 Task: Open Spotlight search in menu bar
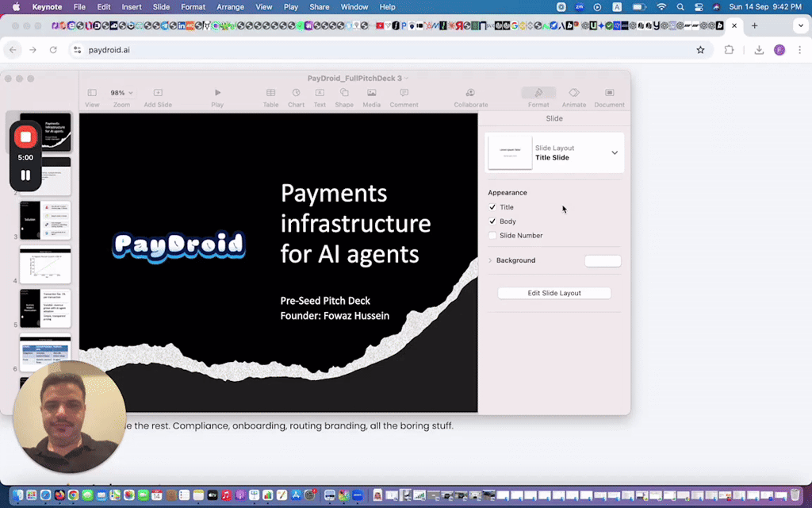(680, 6)
